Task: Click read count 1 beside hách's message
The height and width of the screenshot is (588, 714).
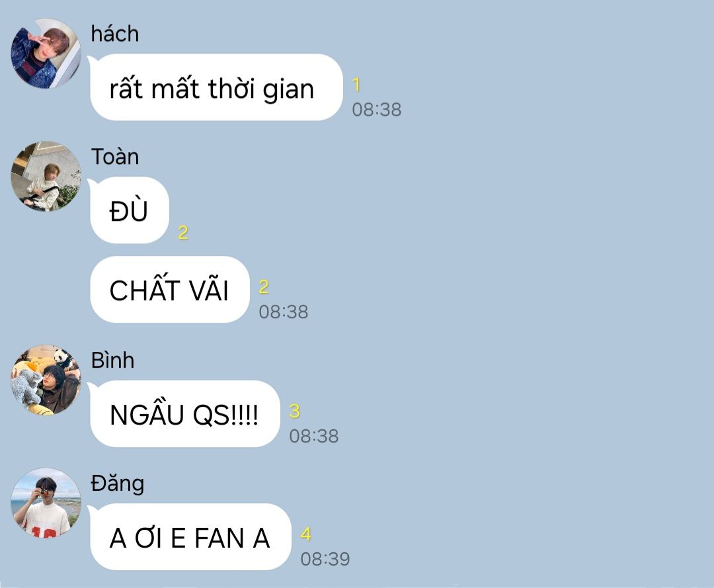Action: pos(356,85)
